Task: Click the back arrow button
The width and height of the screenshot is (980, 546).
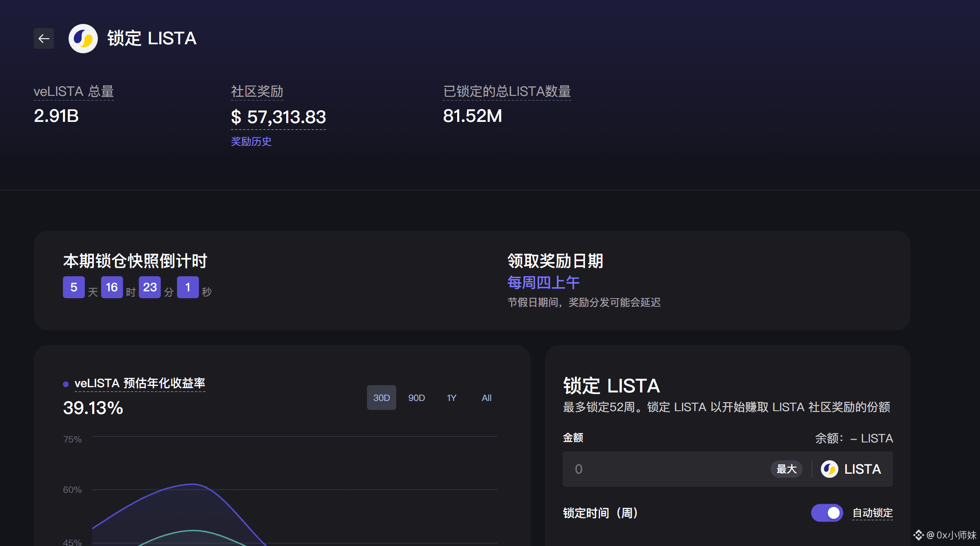Action: (x=44, y=39)
